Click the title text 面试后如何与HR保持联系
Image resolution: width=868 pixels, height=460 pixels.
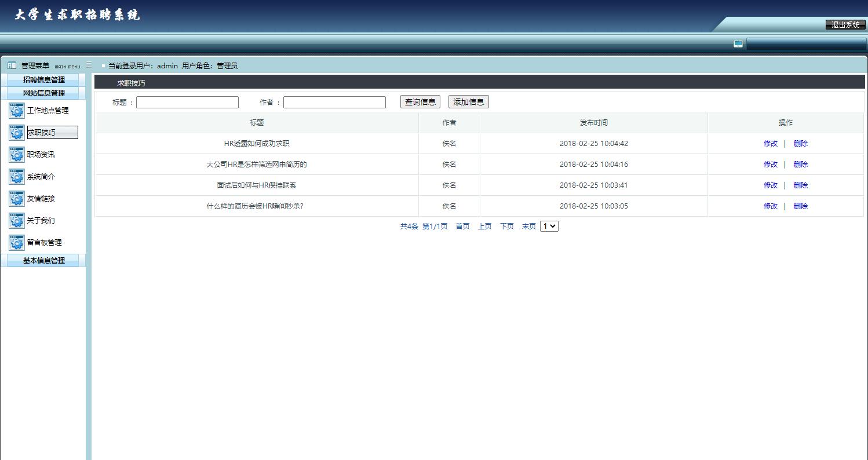pyautogui.click(x=257, y=185)
